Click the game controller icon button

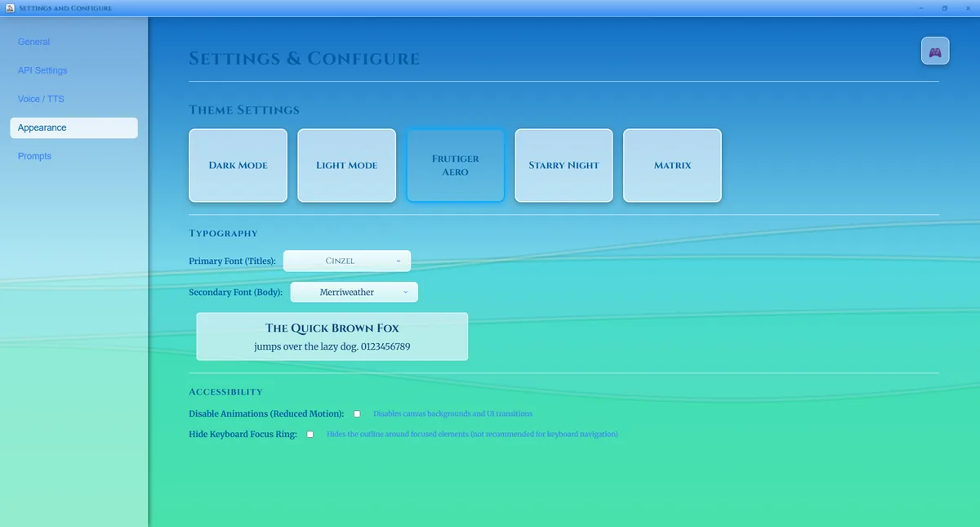pyautogui.click(x=935, y=52)
